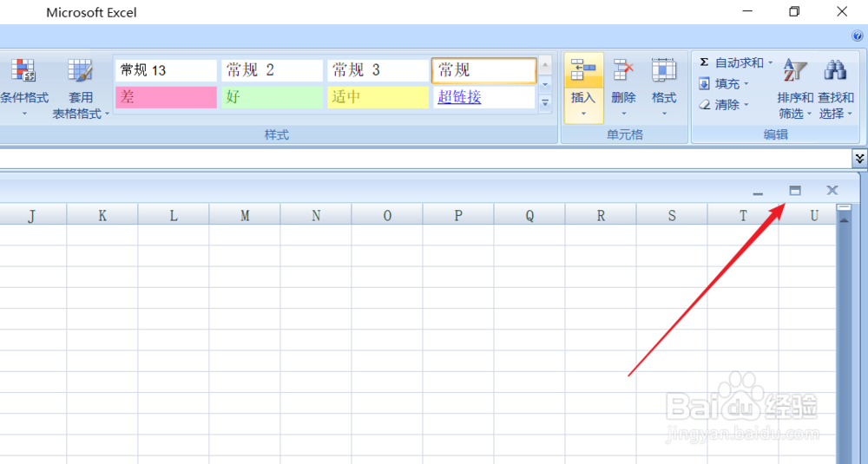Click the Insert (插入) cells icon
The image size is (868, 464).
tap(583, 69)
